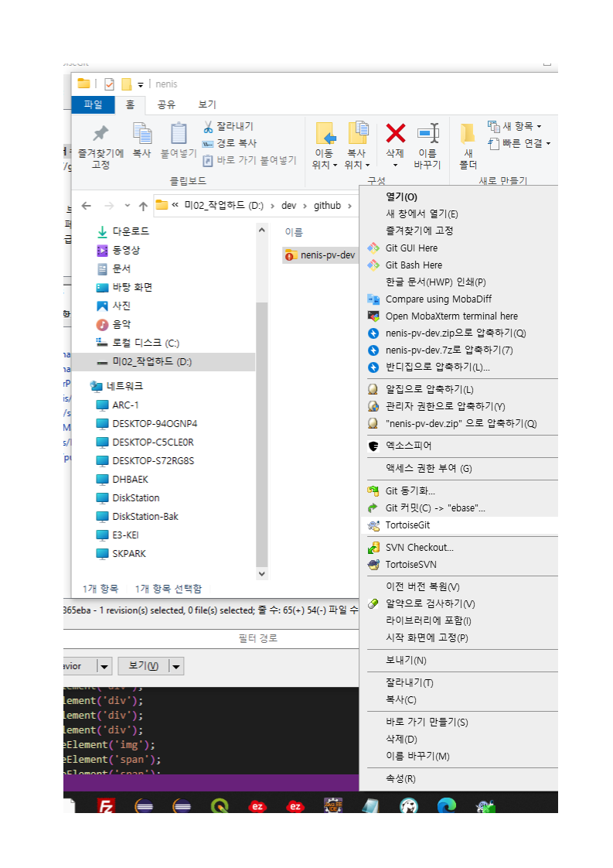Click the Rename icon in ribbon
The height and width of the screenshot is (868, 613).
[427, 133]
